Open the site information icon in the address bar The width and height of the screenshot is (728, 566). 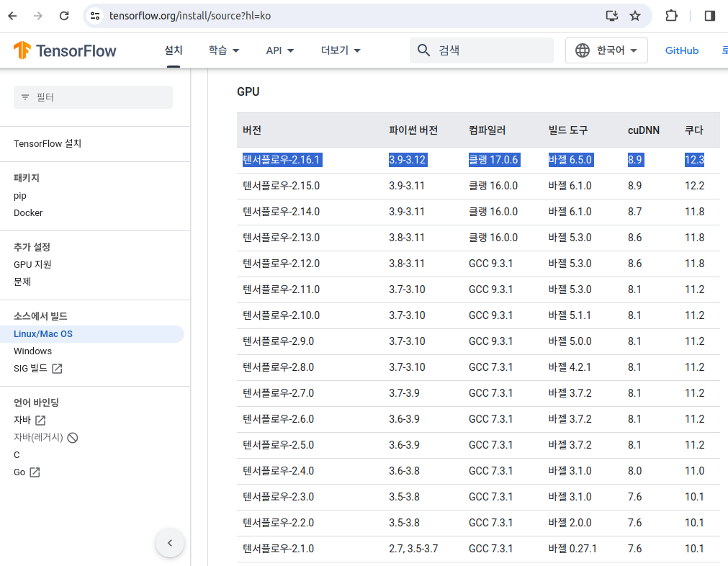pos(95,16)
